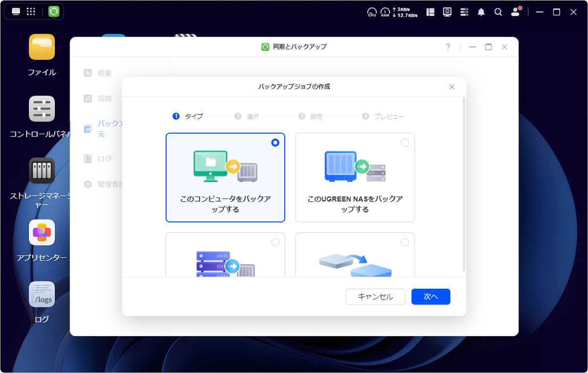The height and width of the screenshot is (373, 588).
Task: Click the computer-to-NAS illustration
Action: click(225, 167)
